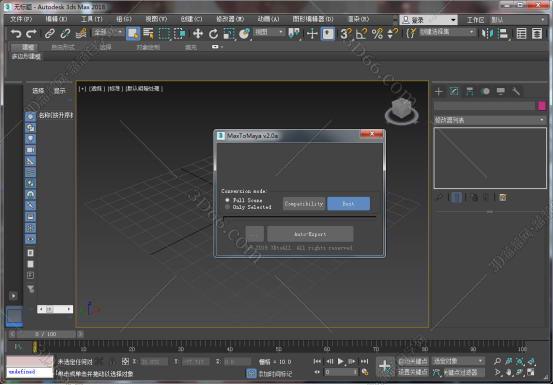The width and height of the screenshot is (553, 385).
Task: Click the small button left of Auto-Export
Action: (255, 234)
